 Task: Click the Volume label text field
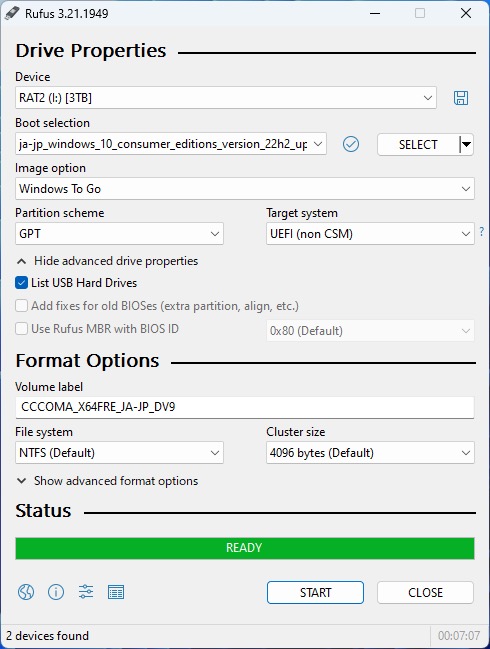pyautogui.click(x=245, y=407)
